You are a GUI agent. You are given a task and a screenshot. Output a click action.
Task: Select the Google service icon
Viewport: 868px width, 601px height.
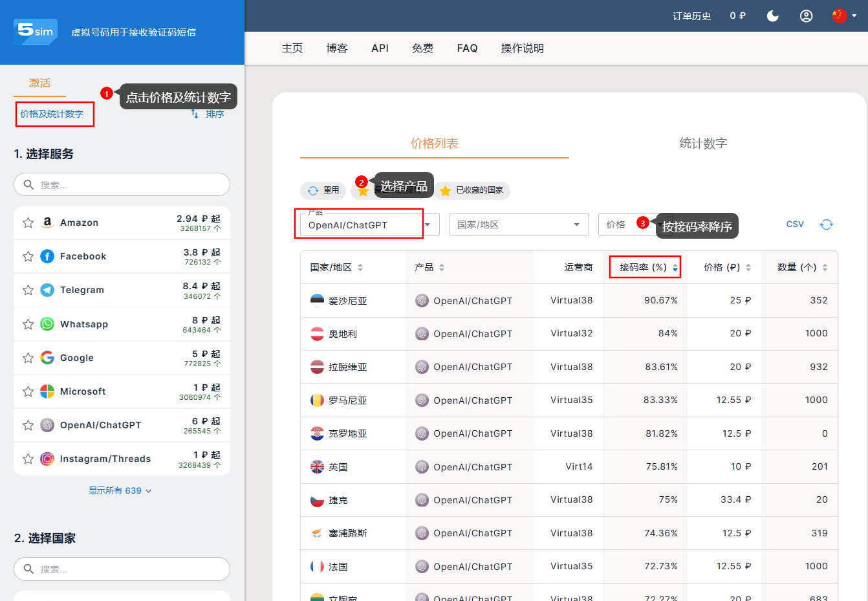pyautogui.click(x=47, y=358)
